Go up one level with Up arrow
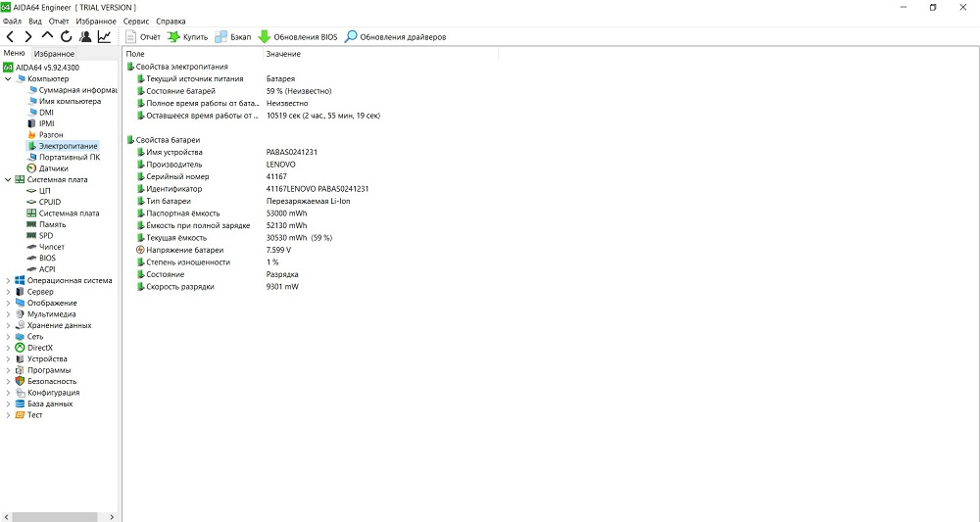Screen dimensions: 980x522 47,35
